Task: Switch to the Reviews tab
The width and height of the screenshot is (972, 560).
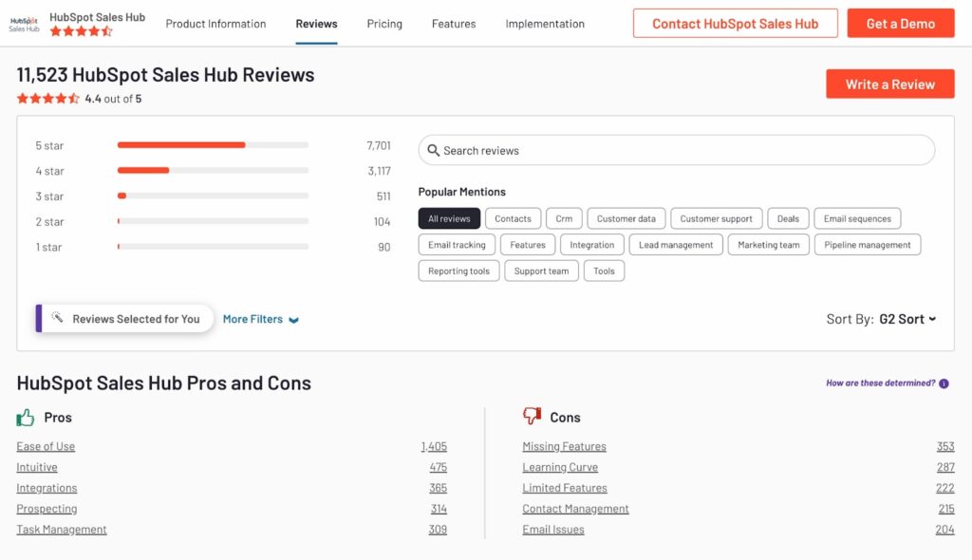Action: [316, 24]
